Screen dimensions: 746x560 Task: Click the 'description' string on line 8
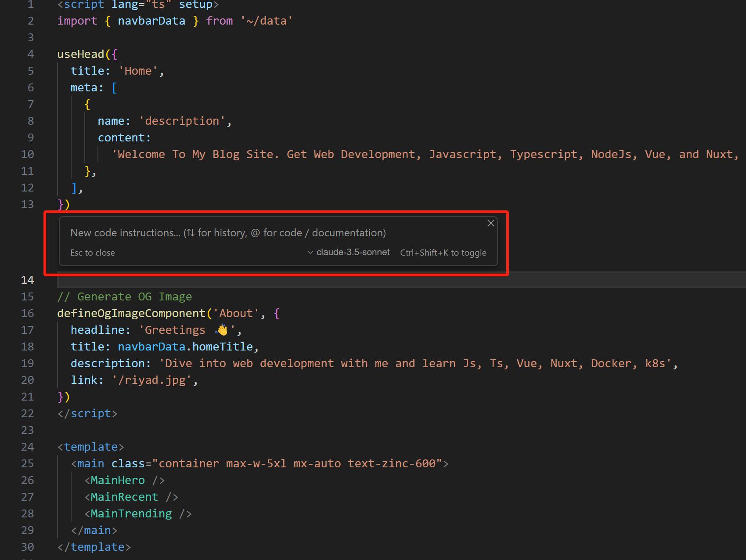point(182,121)
